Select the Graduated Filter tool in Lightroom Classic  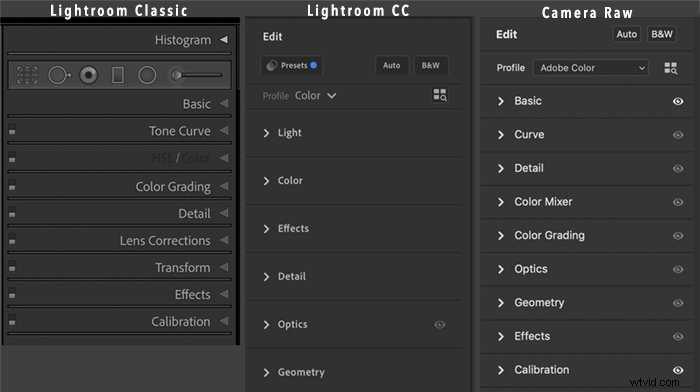tap(118, 75)
